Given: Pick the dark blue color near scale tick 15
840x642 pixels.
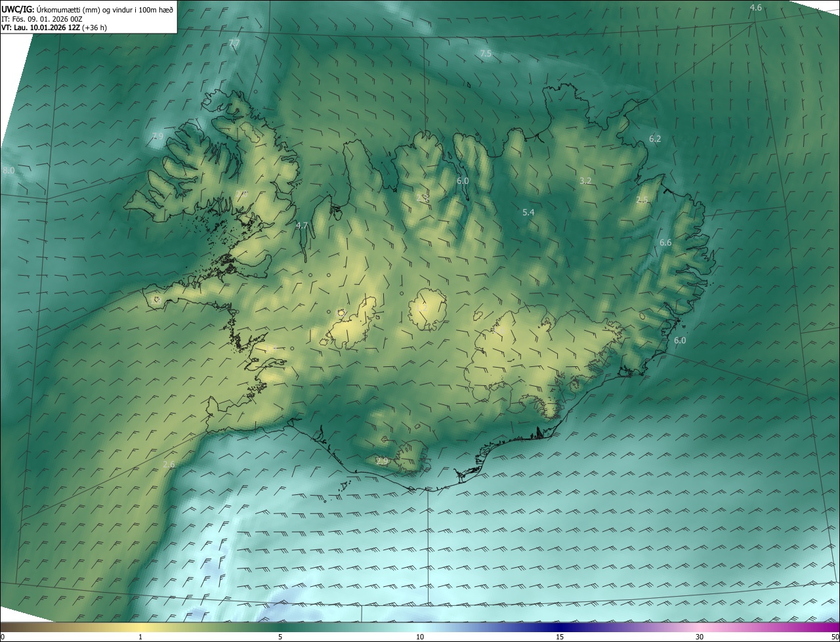Looking at the screenshot, I should [x=560, y=627].
